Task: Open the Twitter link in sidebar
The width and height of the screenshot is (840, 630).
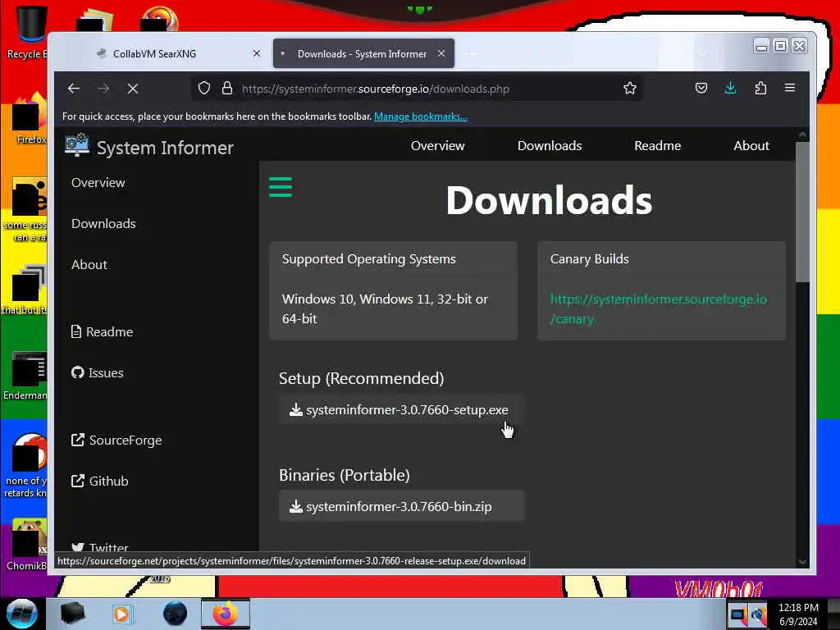Action: (99, 547)
